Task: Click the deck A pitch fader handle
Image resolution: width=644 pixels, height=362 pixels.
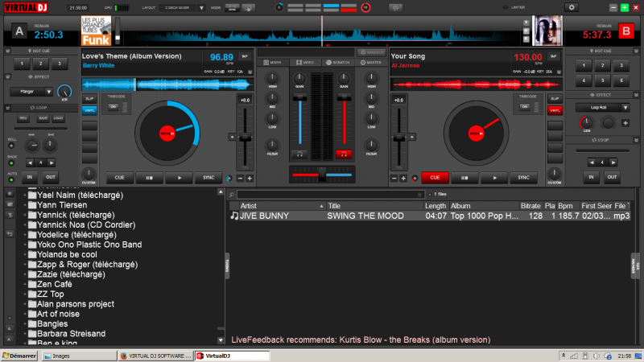Action: tap(245, 138)
